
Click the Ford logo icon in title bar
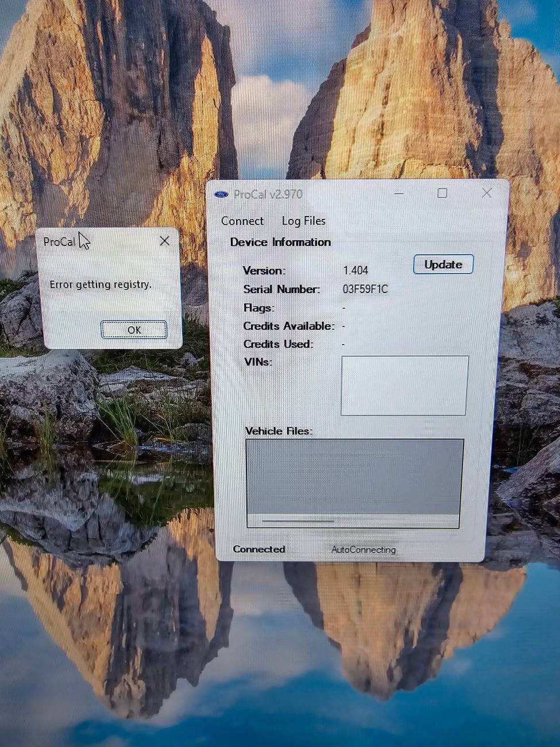(221, 194)
